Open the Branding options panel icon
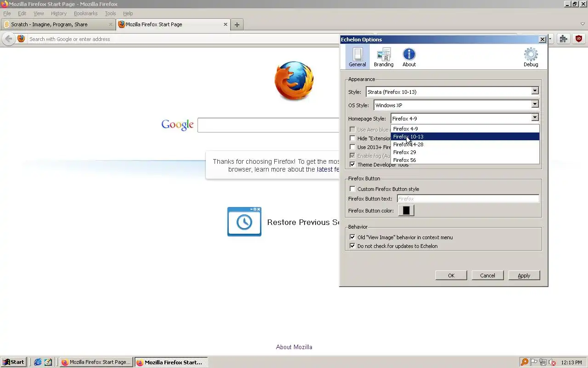This screenshot has width=588, height=368. 384,57
